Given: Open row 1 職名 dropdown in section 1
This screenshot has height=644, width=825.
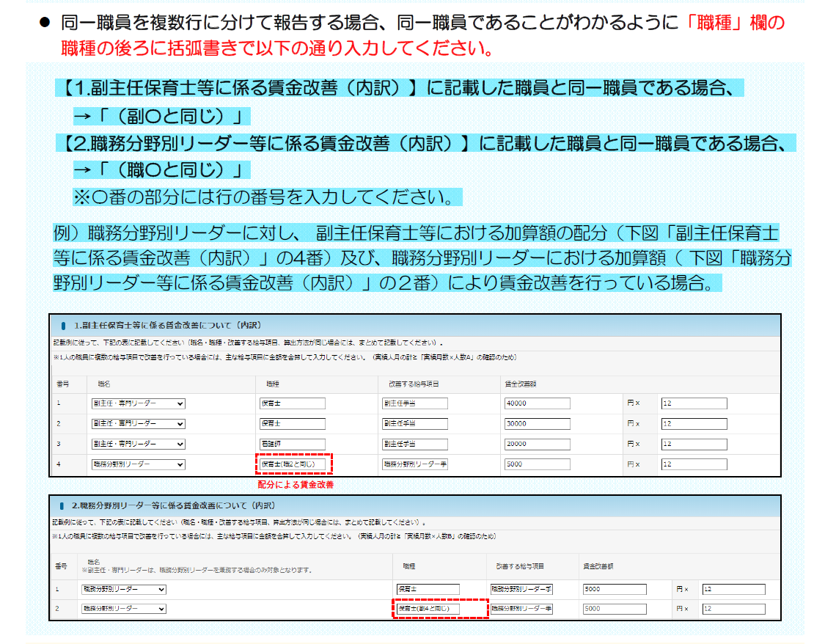Looking at the screenshot, I should [x=138, y=403].
